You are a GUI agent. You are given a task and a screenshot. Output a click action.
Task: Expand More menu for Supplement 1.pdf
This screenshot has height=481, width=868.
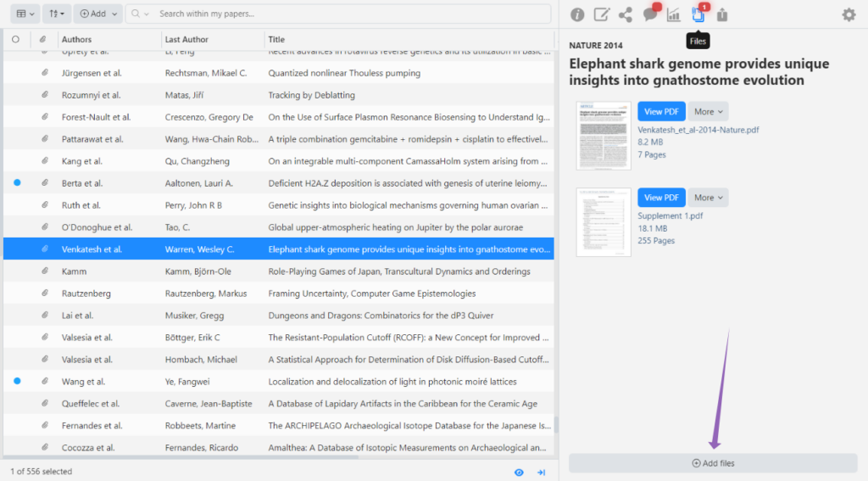[x=708, y=198]
